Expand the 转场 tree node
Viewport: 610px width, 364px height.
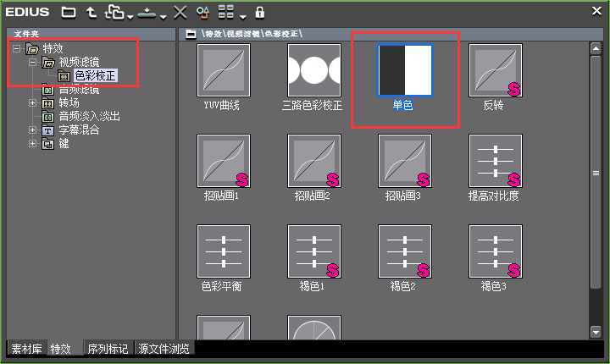(x=33, y=103)
